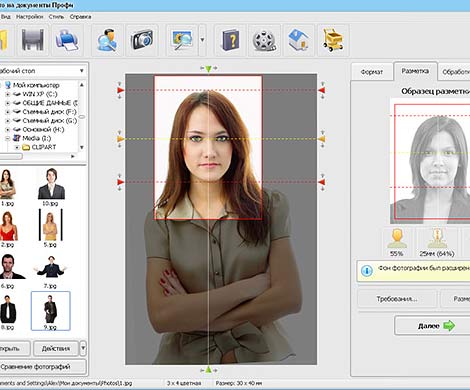Switch to the Разметка tab
Image resolution: width=470 pixels, height=390 pixels.
point(415,71)
